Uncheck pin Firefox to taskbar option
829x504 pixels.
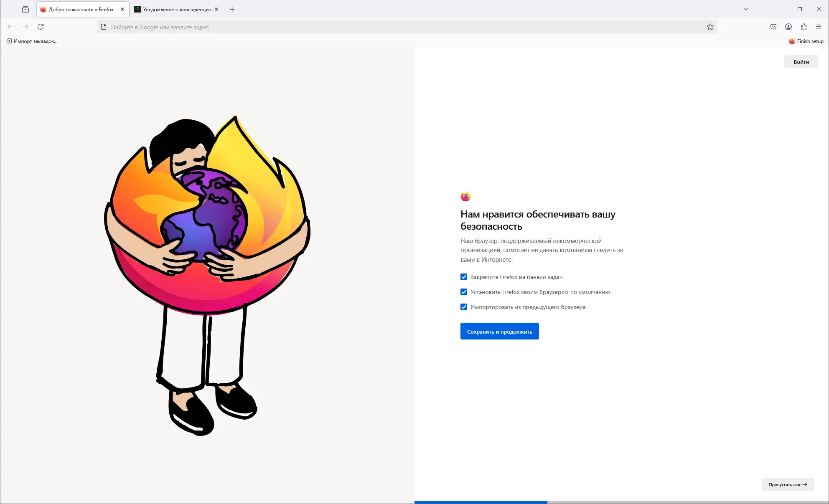(464, 277)
